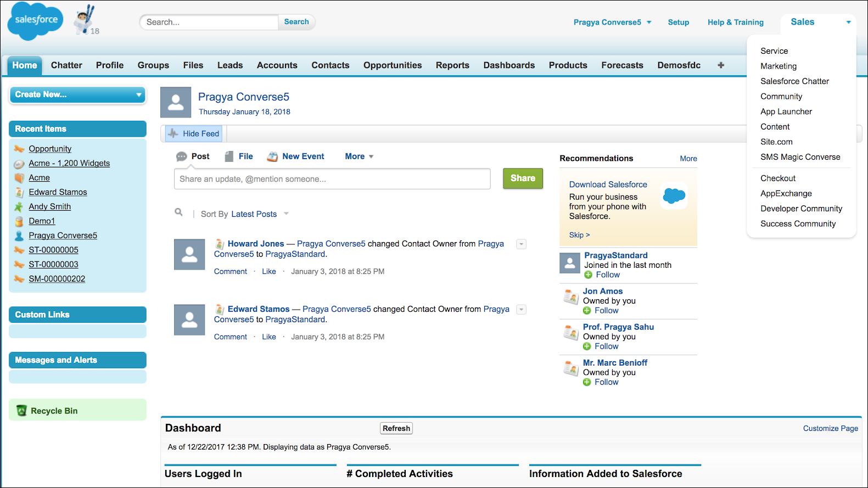Open the Opportunities tab

click(x=393, y=65)
